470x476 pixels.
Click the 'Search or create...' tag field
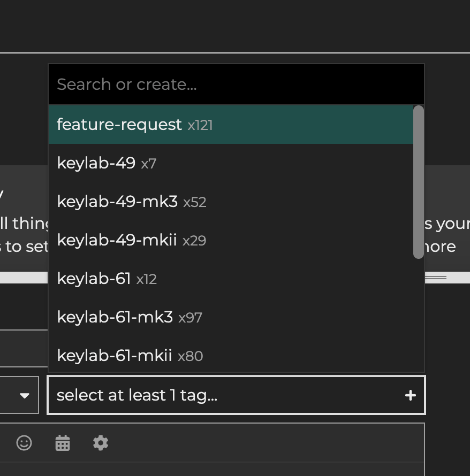point(236,85)
